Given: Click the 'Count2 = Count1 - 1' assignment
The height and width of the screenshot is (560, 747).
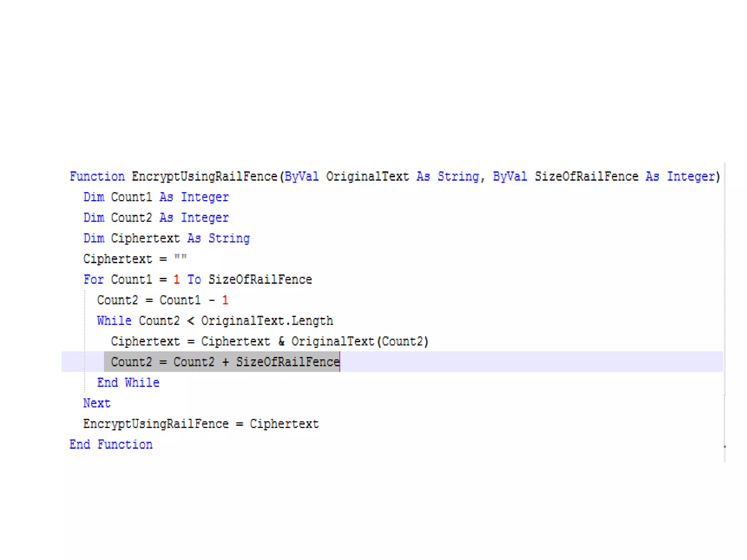Looking at the screenshot, I should click(162, 300).
